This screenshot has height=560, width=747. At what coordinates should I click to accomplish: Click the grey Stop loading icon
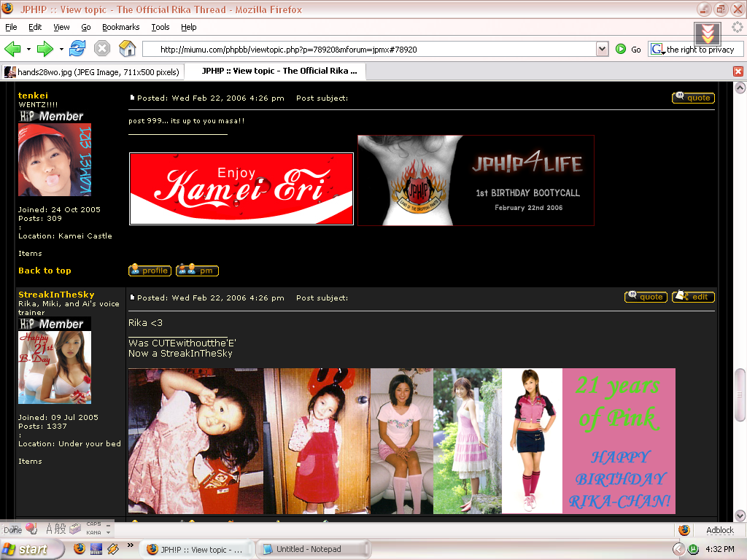102,49
